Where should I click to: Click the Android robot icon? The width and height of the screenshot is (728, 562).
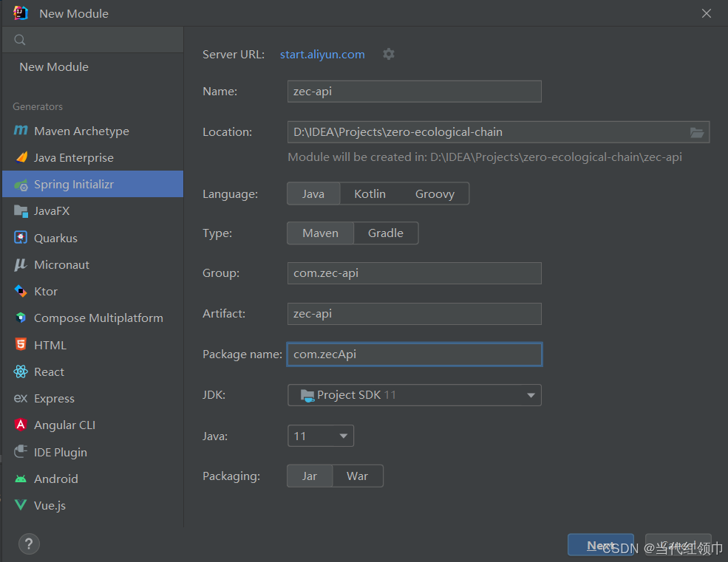coord(21,479)
